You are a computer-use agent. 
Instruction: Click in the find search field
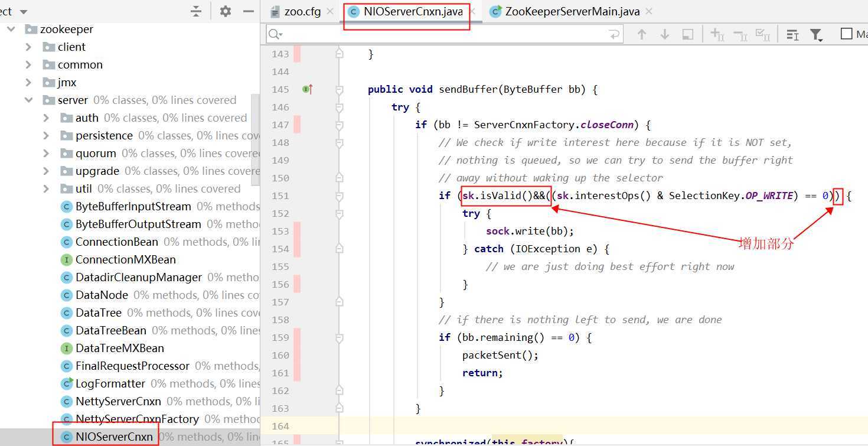pos(444,35)
